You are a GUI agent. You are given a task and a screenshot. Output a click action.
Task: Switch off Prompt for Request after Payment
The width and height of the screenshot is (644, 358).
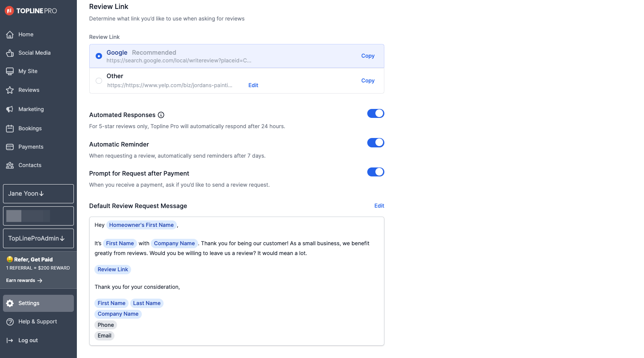[x=376, y=172]
